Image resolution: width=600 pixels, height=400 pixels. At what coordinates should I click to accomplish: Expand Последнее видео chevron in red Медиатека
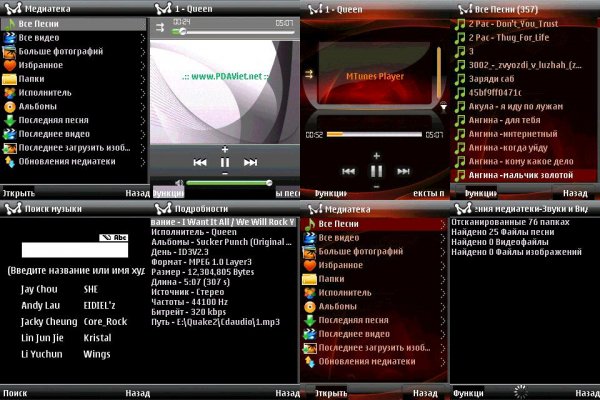[443, 335]
